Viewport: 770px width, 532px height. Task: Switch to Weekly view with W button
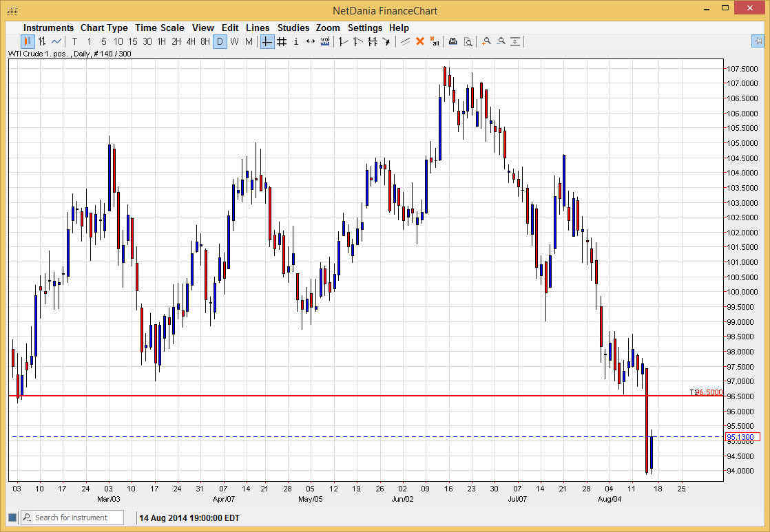coord(234,41)
